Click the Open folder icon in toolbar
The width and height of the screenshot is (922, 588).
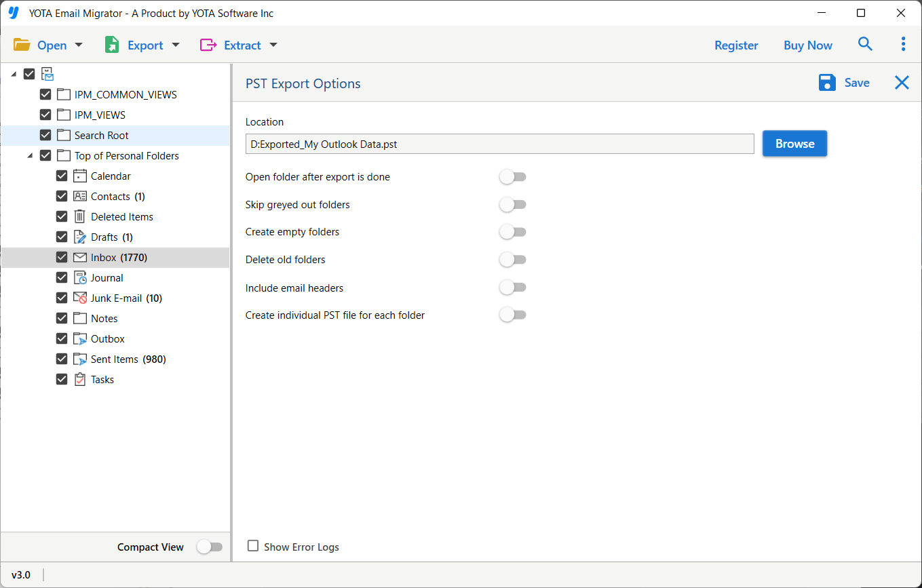(22, 45)
